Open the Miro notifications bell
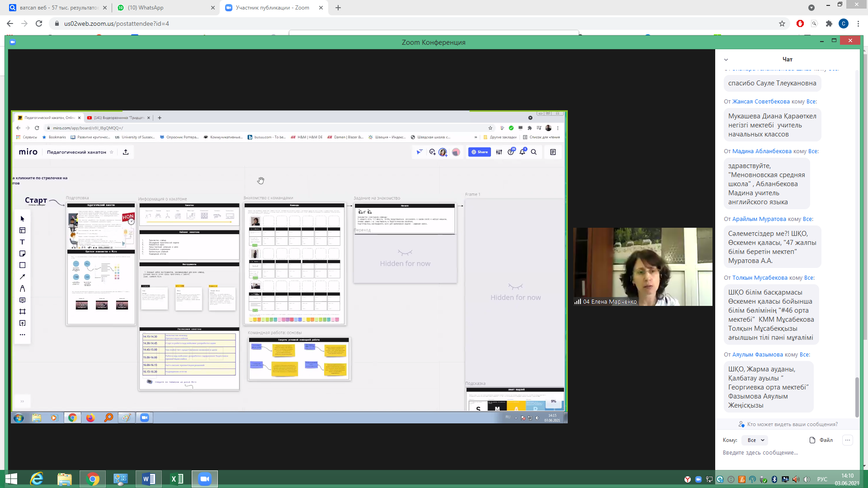Image resolution: width=868 pixels, height=488 pixels. click(x=522, y=152)
